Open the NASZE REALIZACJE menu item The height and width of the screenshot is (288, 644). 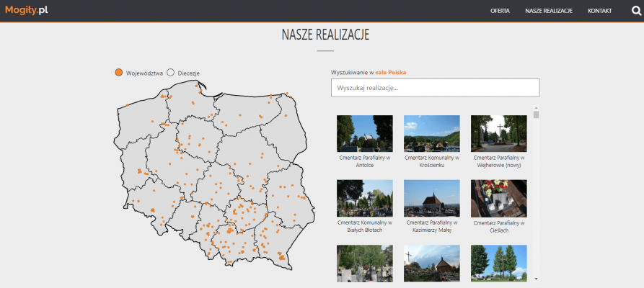(549, 11)
